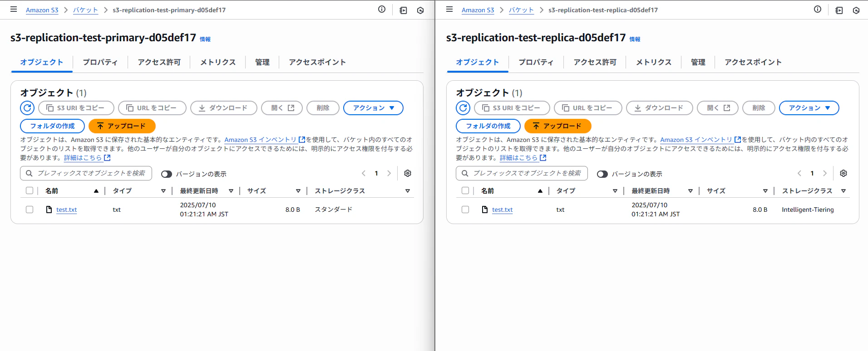Click ダウンロード button in primary bucket
The image size is (868, 351).
(x=224, y=108)
